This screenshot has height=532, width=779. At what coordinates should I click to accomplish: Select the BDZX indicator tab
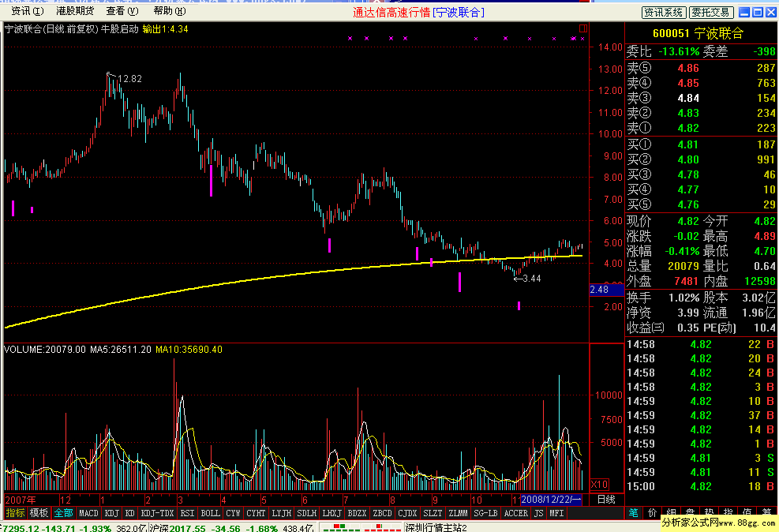click(x=358, y=513)
